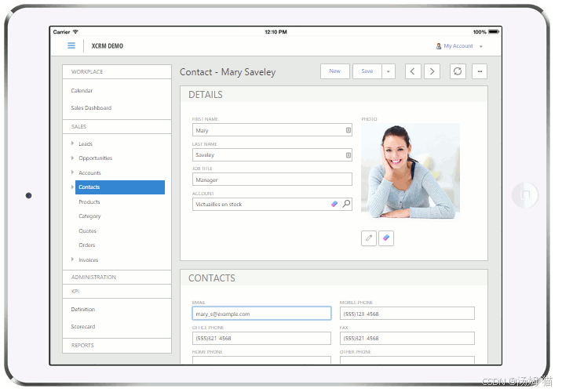This screenshot has height=392, width=562.
Task: Click the Last Name input field
Action: click(272, 155)
